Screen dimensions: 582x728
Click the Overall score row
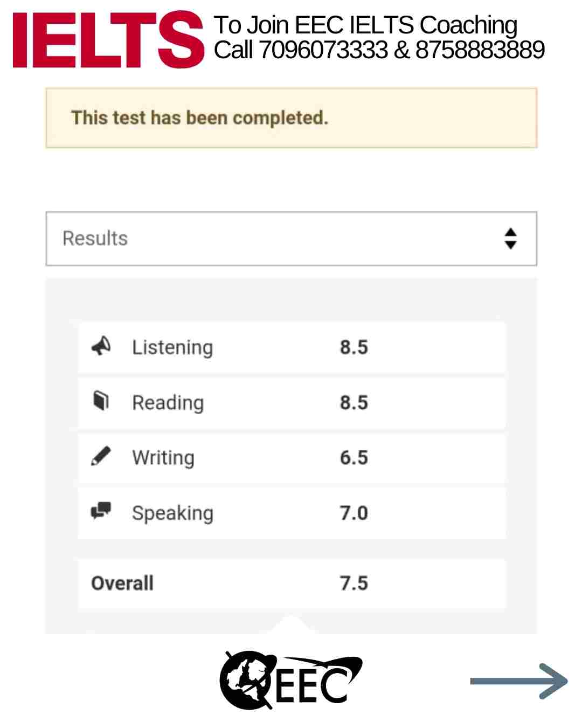point(292,584)
